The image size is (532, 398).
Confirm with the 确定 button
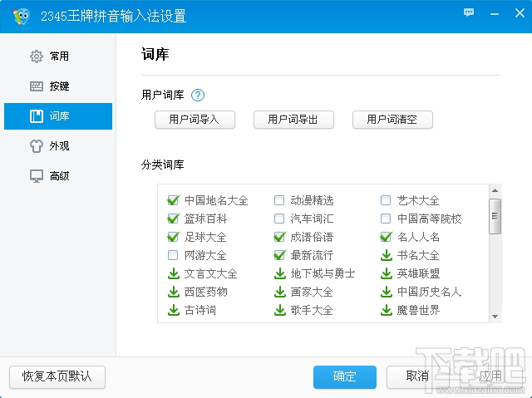[345, 376]
